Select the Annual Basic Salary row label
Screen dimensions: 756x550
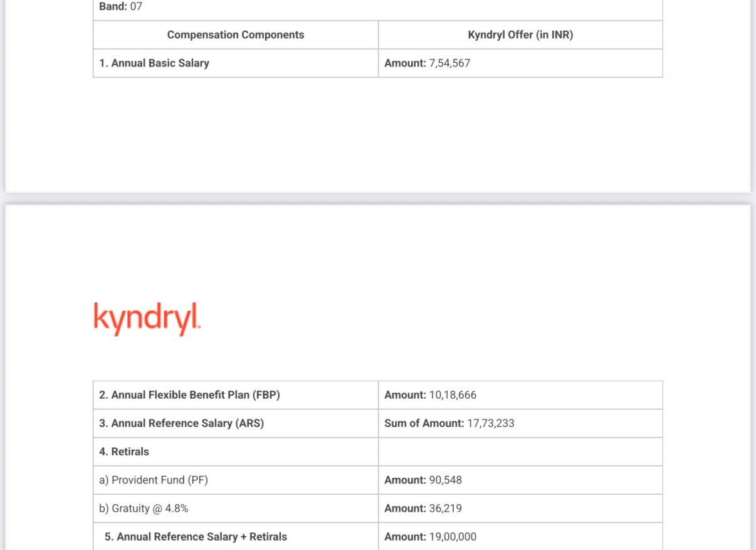coord(154,63)
